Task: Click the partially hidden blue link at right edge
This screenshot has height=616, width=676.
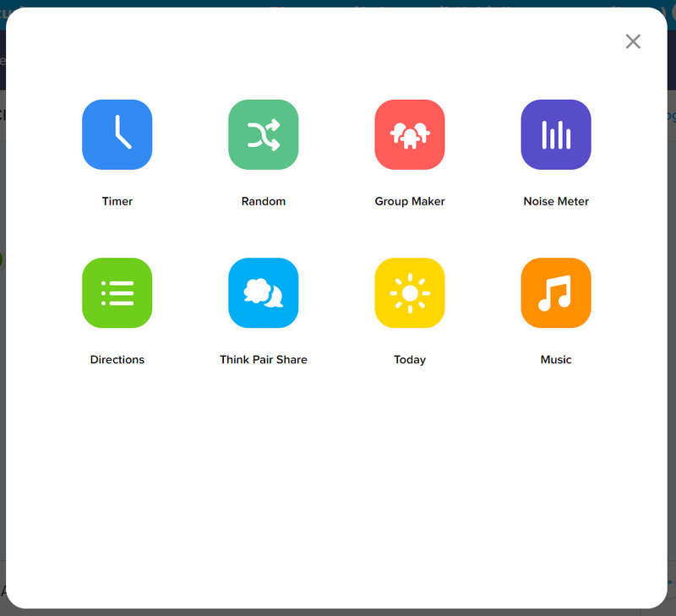Action: (671, 116)
